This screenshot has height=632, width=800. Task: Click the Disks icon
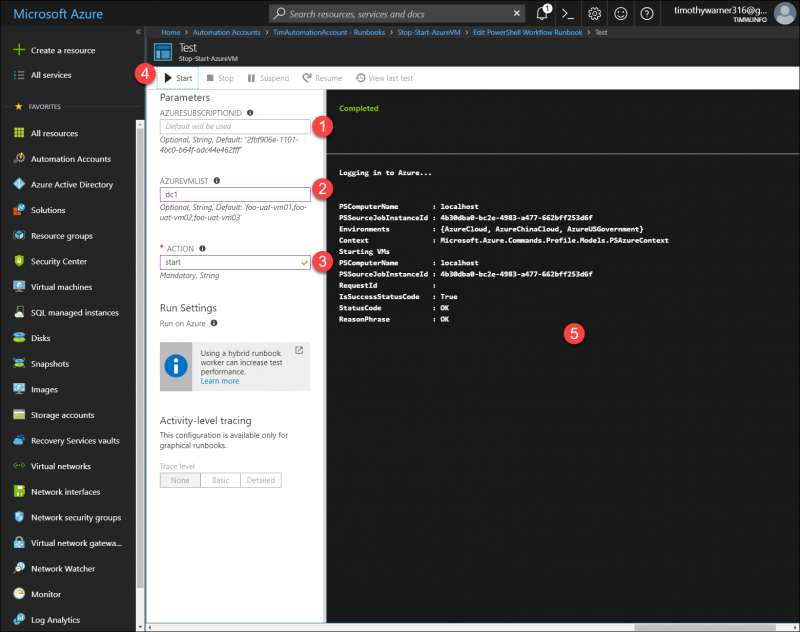(19, 338)
